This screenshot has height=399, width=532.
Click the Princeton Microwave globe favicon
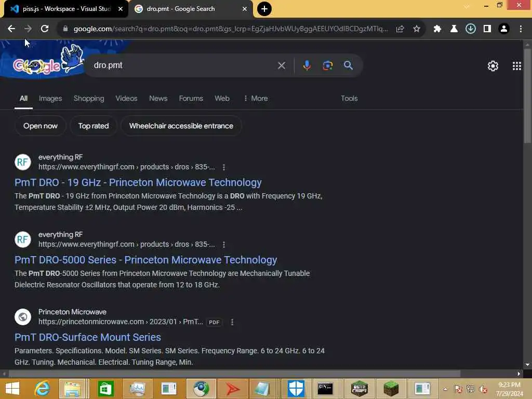tap(23, 317)
